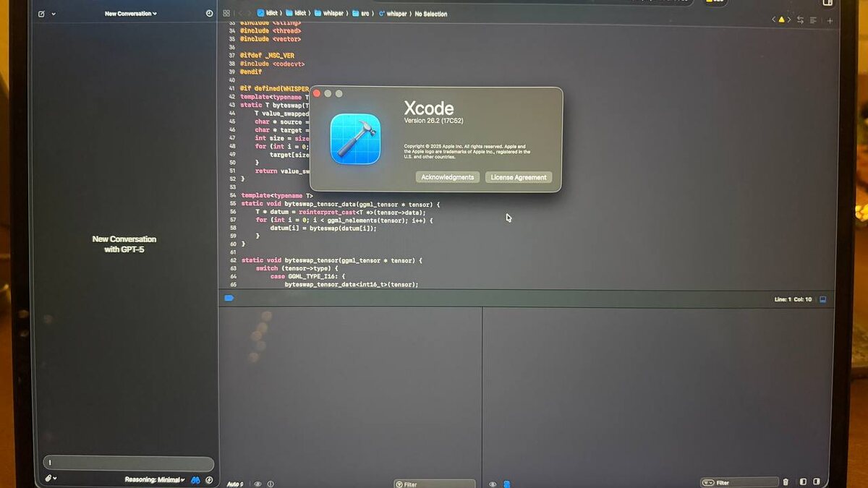Go back with the editor back arrow

click(241, 13)
